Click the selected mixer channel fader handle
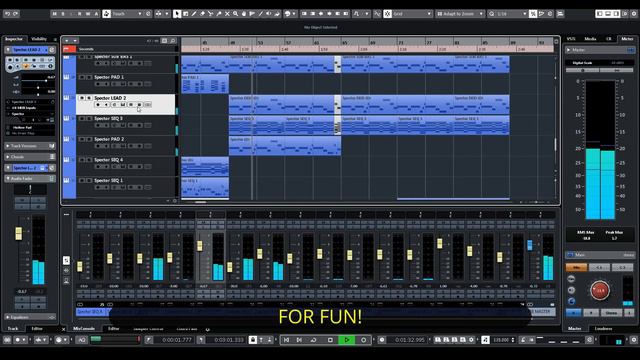640x360 pixels. click(x=200, y=246)
